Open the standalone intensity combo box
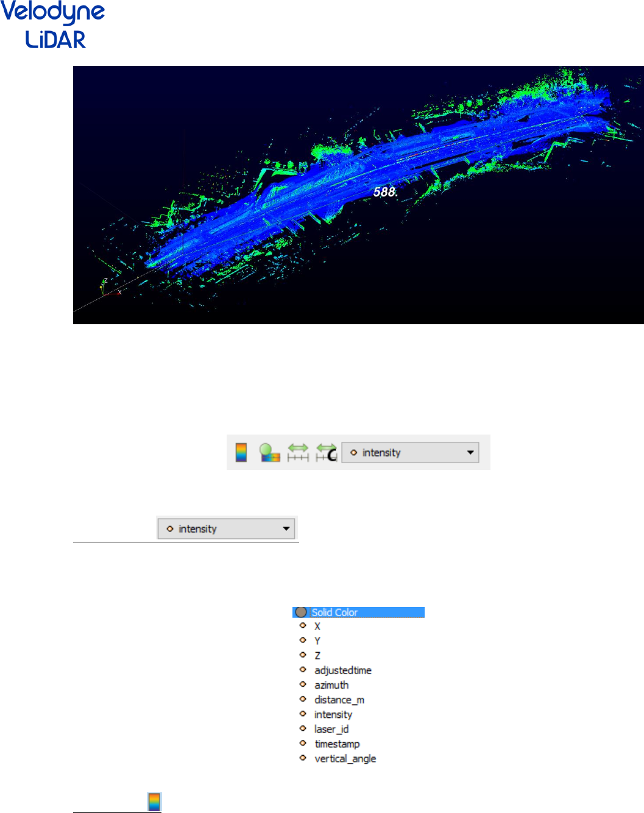Screen dimensions: 644x813 [226, 528]
